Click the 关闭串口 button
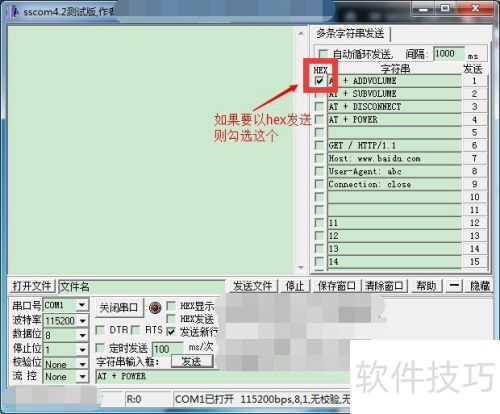Viewport: 500px width, 414px height. [x=118, y=307]
